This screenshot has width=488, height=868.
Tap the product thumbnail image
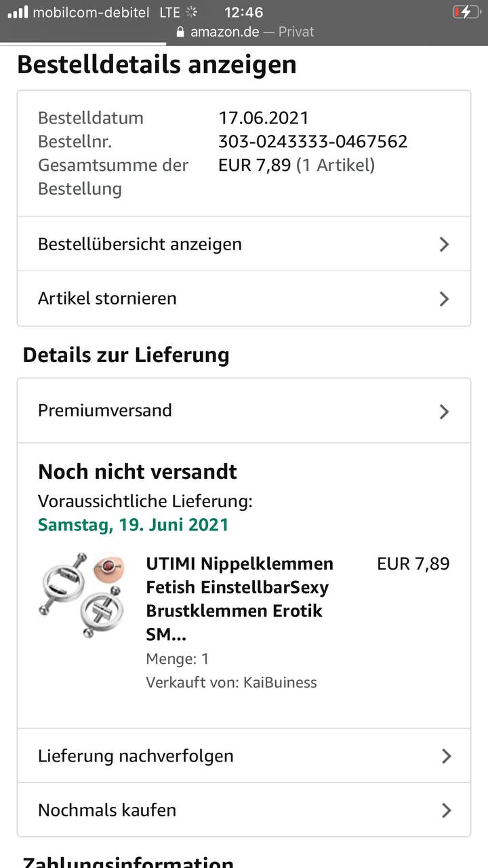pos(82,595)
